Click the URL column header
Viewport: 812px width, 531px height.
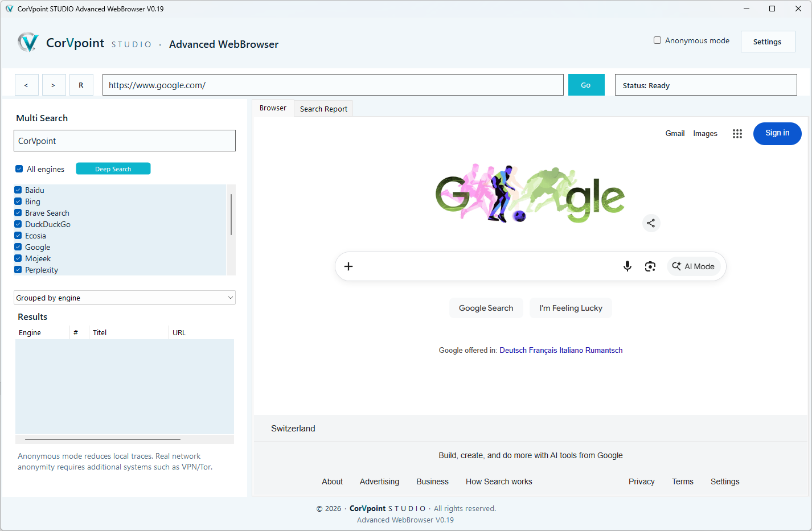[x=202, y=333]
